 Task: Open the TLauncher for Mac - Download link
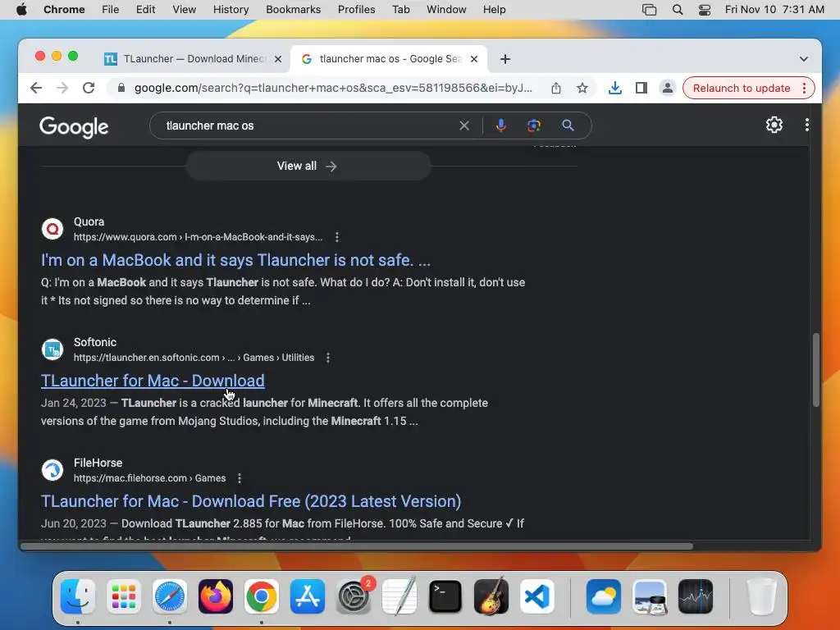(x=153, y=381)
